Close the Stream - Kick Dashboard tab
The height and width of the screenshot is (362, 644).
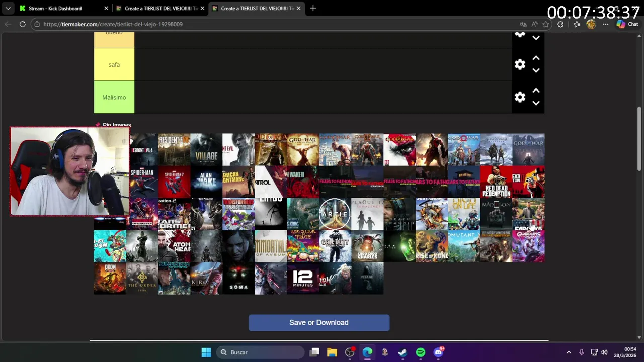tap(106, 8)
